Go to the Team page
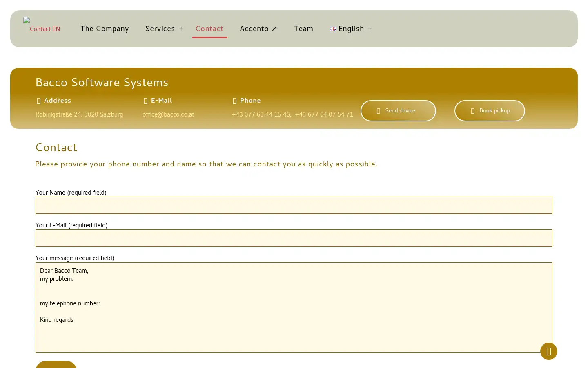Image resolution: width=588 pixels, height=368 pixels. 304,29
